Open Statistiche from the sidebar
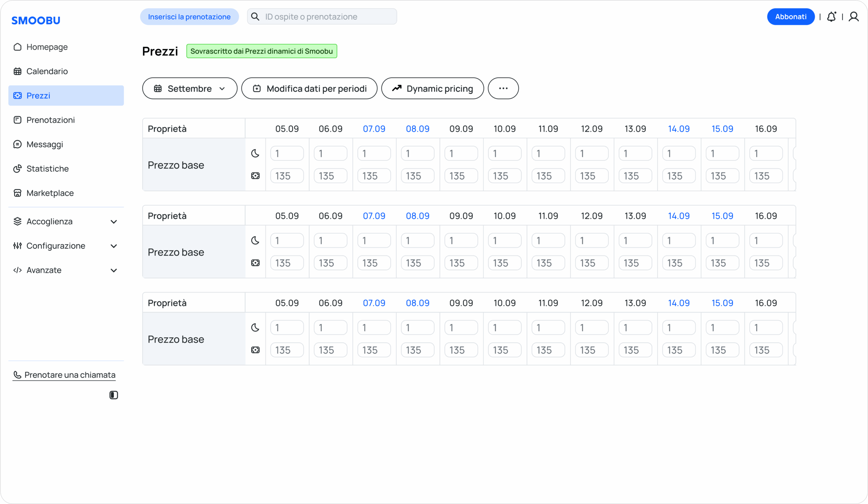868x504 pixels. point(47,169)
